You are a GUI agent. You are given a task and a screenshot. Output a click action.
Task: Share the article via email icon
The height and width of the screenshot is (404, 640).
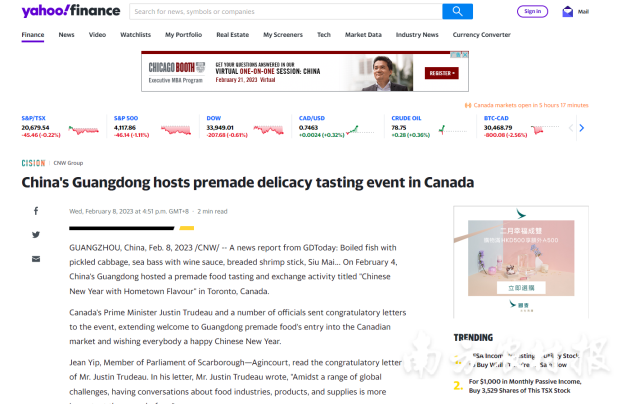click(x=36, y=259)
